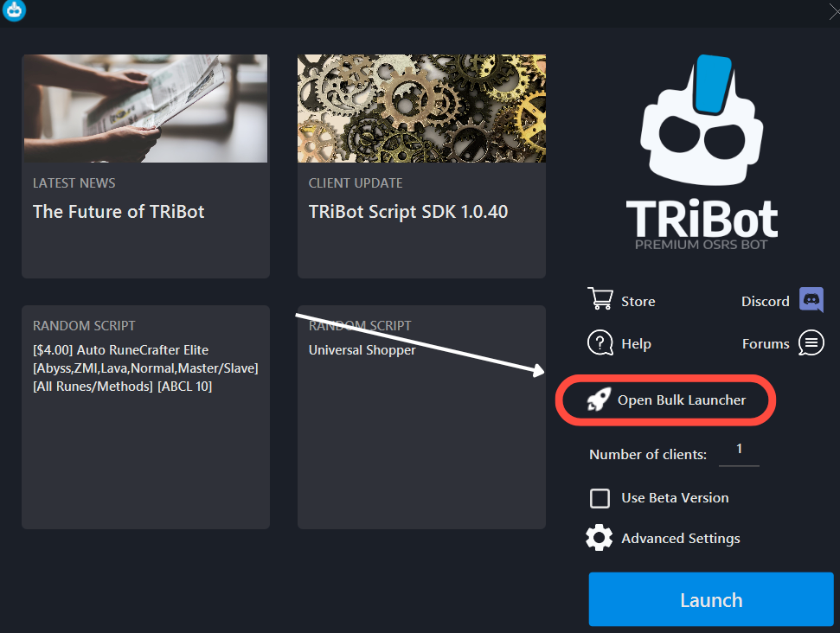The height and width of the screenshot is (633, 840).
Task: Click the TRiBot logo in title bar
Action: pos(14,10)
